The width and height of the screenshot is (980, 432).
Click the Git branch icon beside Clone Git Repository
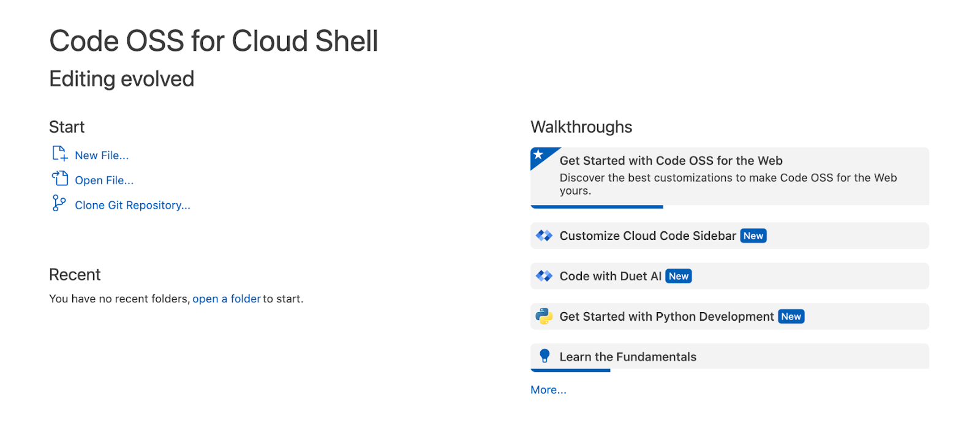(59, 203)
